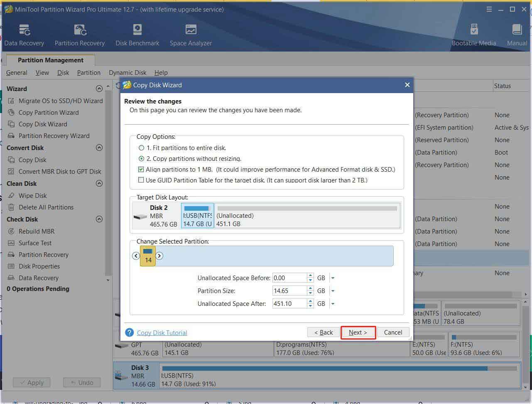
Task: Click the hamburger menu icon in the title bar
Action: click(489, 9)
